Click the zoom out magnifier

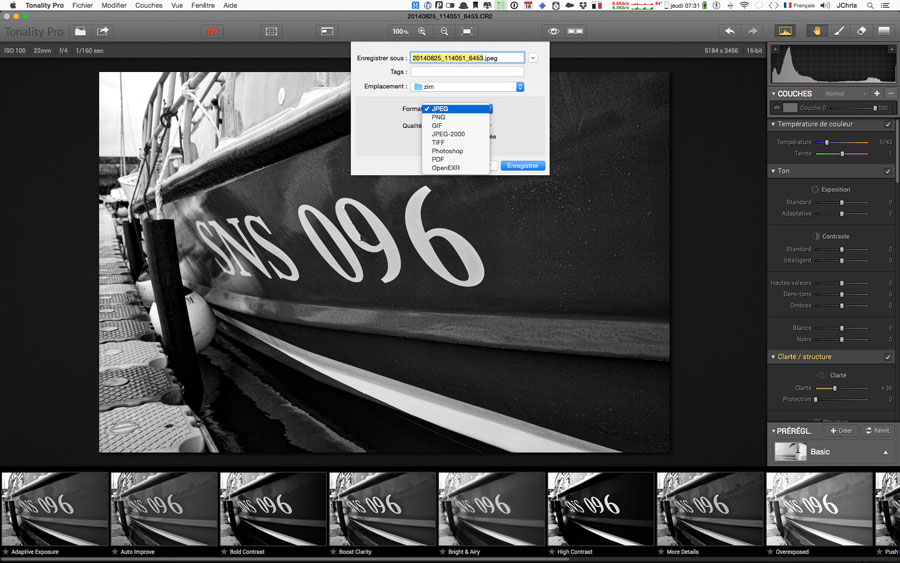(444, 32)
